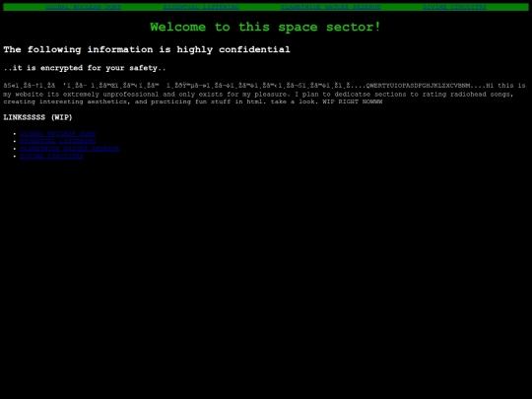This screenshot has height=399, width=532.
Task: Follow ESSENTIAL LISTENING link in bulleted list
Action: tap(58, 141)
